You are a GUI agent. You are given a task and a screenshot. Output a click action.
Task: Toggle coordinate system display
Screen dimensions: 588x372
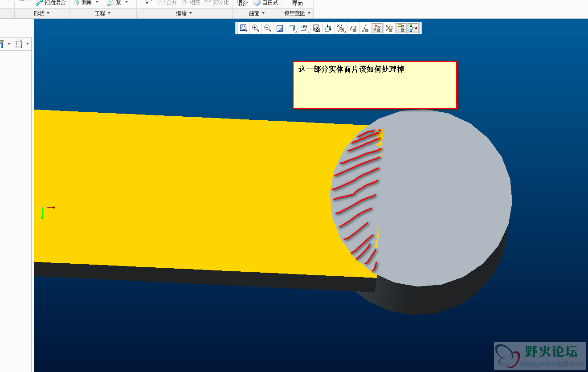click(389, 28)
